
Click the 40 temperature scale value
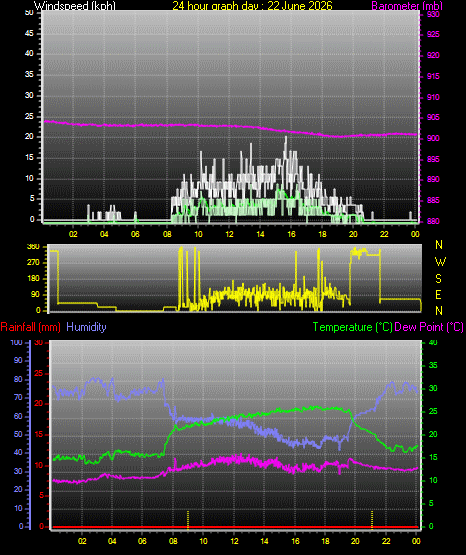(x=433, y=342)
